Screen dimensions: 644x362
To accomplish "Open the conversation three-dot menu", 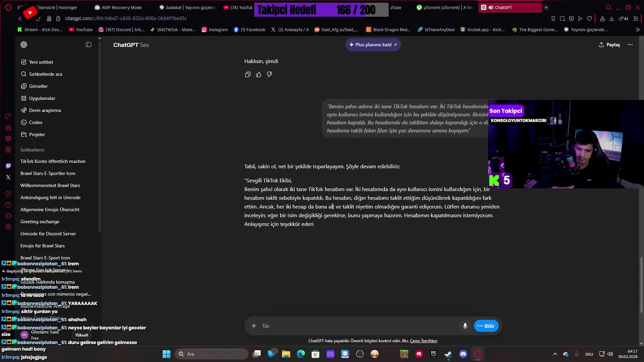I will 631,45.
